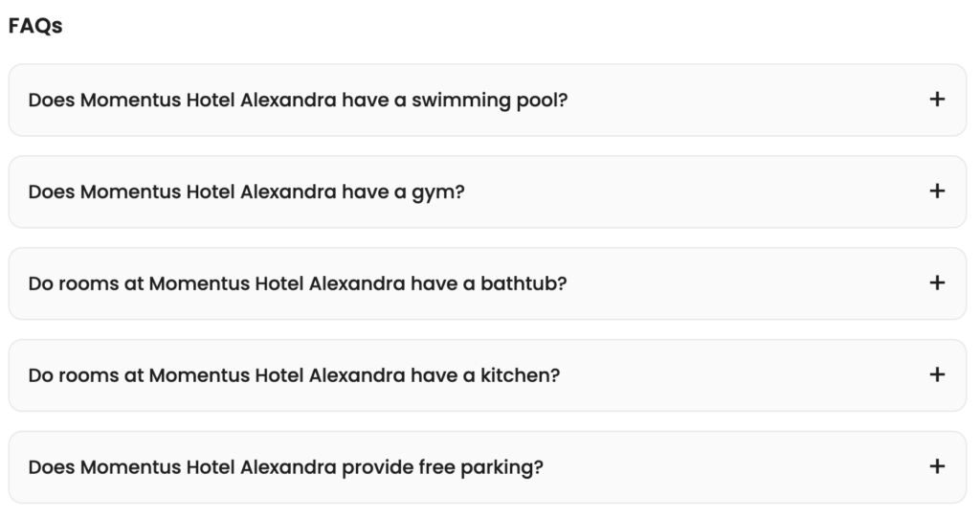Expand the 'provide free parking?' question text

[285, 467]
